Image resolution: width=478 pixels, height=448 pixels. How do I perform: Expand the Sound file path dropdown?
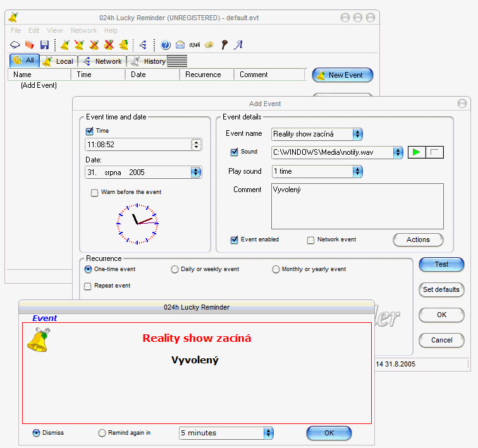click(x=398, y=152)
